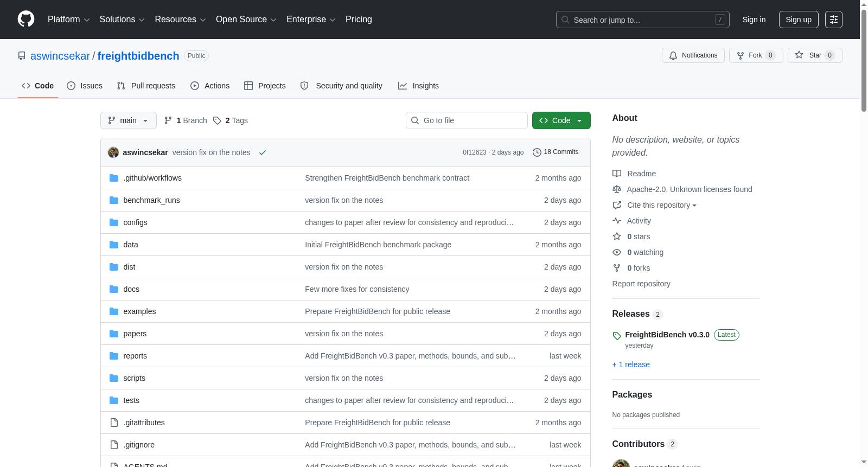Open the aswincsekar owner profile link

(60, 56)
